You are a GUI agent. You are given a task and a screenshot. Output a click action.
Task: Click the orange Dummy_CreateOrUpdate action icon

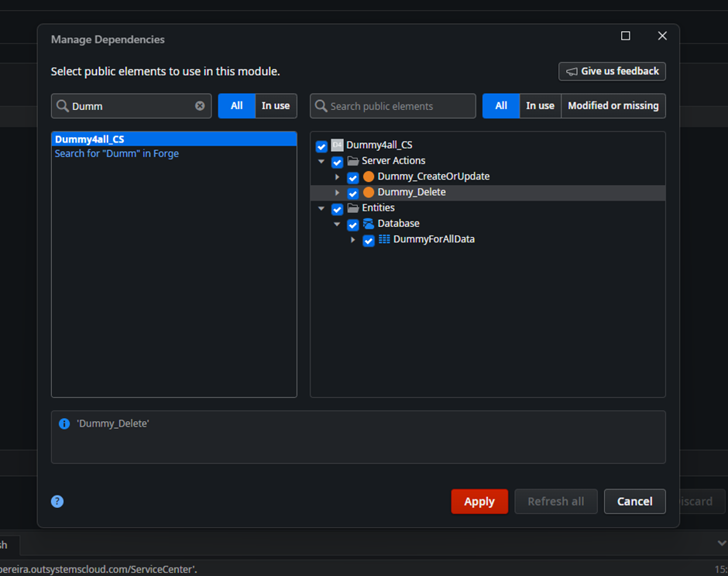[368, 177]
